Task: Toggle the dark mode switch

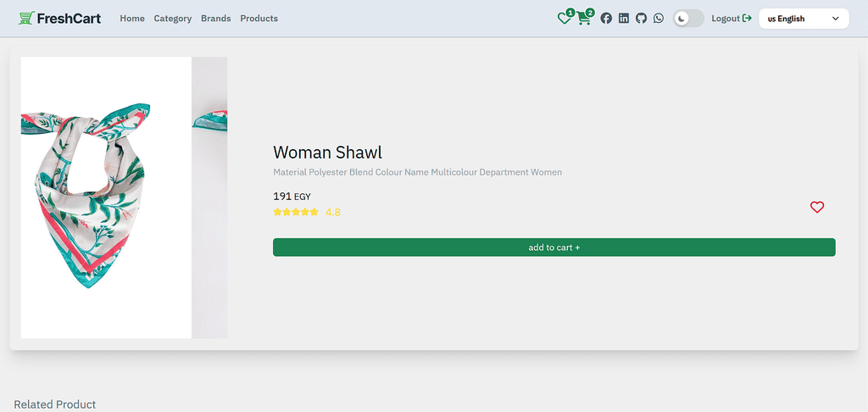Action: coord(688,19)
